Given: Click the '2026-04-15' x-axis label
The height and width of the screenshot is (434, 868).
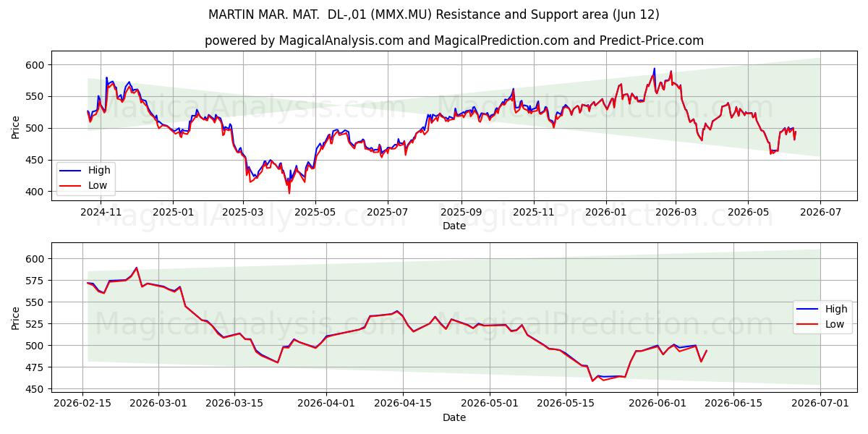Looking at the screenshot, I should (402, 404).
